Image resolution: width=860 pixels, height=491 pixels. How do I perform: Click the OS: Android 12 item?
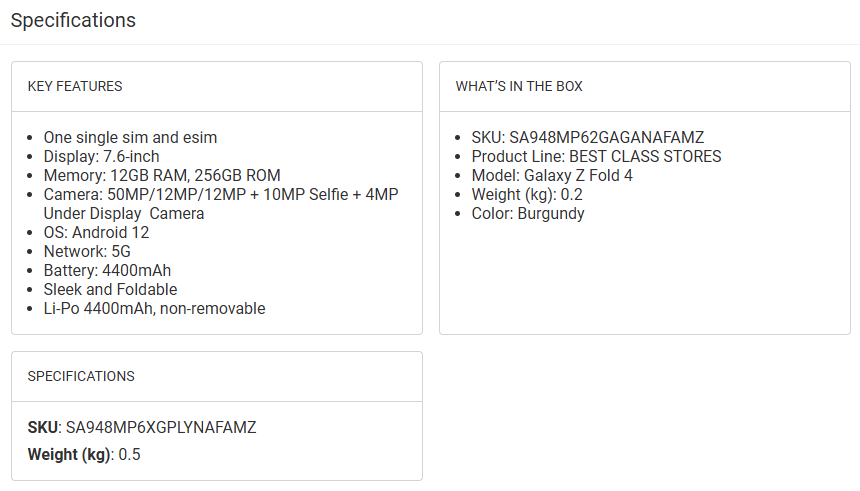[96, 232]
